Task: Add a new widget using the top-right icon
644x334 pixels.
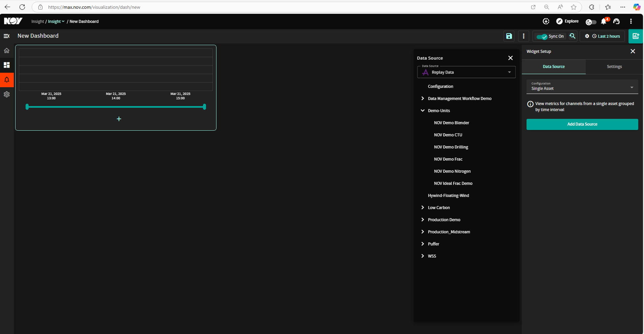Action: pyautogui.click(x=636, y=36)
